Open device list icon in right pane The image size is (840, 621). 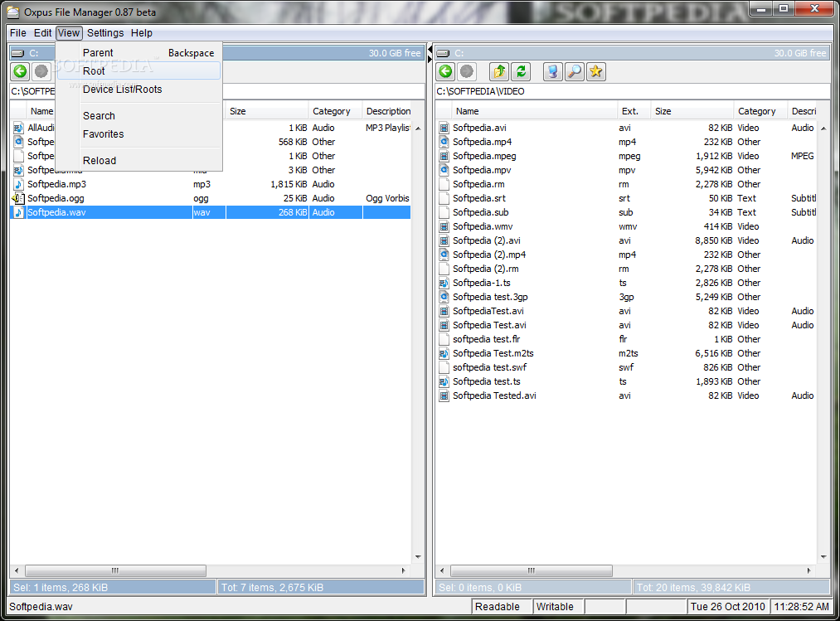(553, 71)
